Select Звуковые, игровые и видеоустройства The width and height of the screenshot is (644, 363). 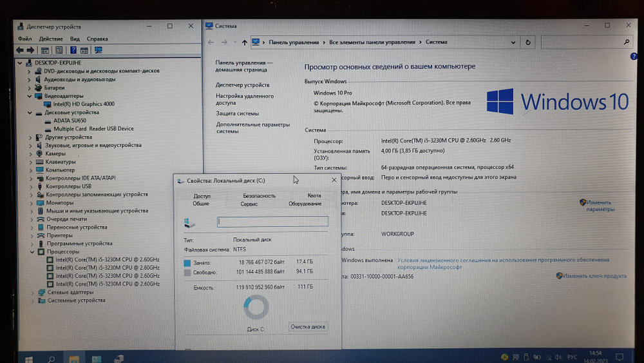(93, 145)
